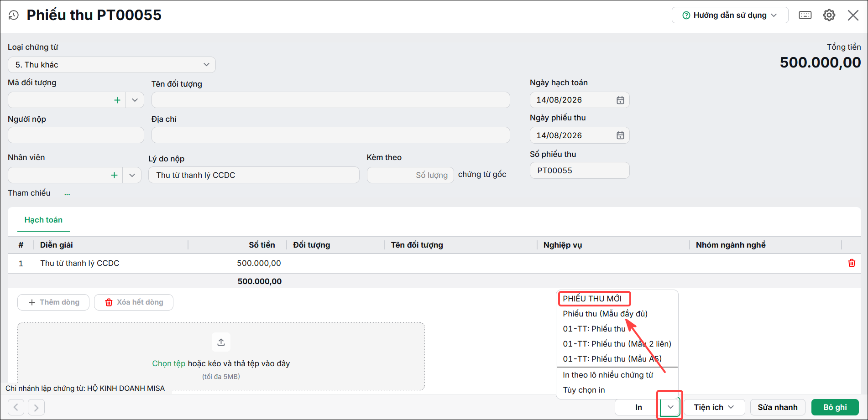Choose 01-TT: Phiếu thu (Mẫu A5)
The image size is (868, 420).
pos(612,359)
